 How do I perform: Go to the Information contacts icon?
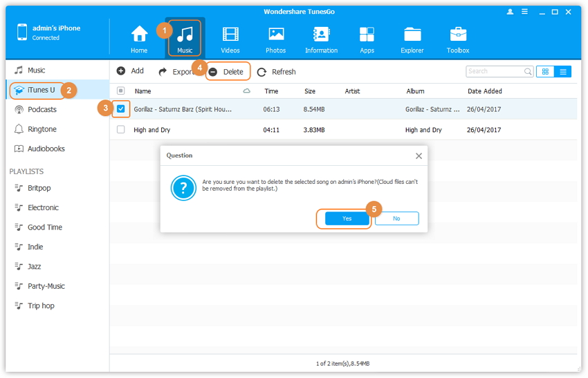coord(321,35)
